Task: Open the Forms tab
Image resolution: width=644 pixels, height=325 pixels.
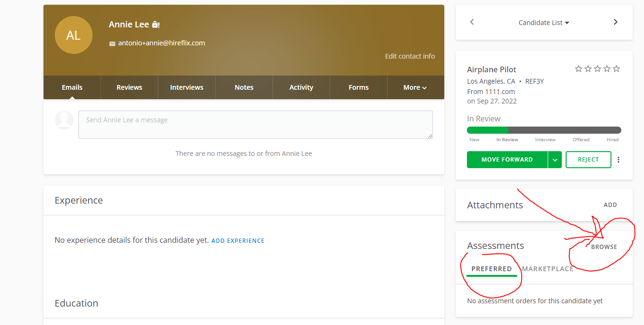Action: click(x=358, y=87)
